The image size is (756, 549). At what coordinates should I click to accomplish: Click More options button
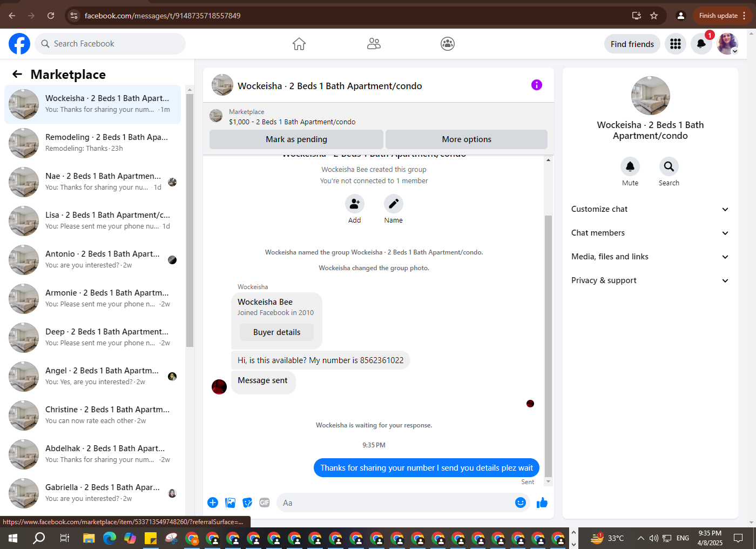pos(467,139)
